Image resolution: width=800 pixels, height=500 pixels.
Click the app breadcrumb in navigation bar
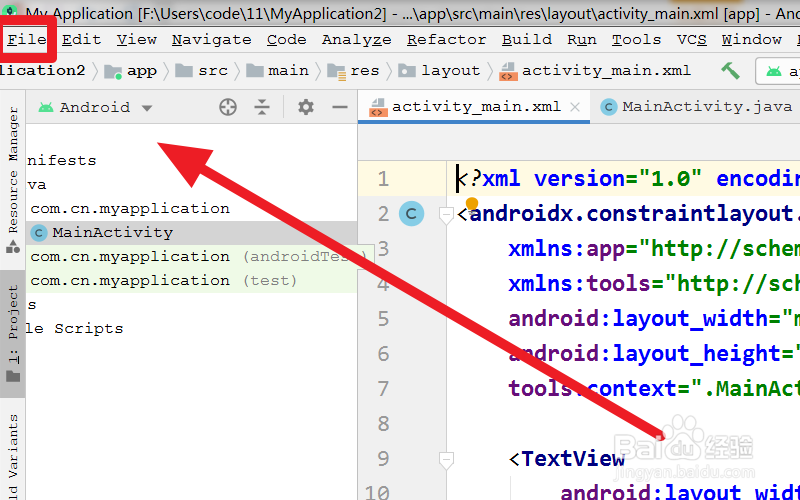(131, 71)
